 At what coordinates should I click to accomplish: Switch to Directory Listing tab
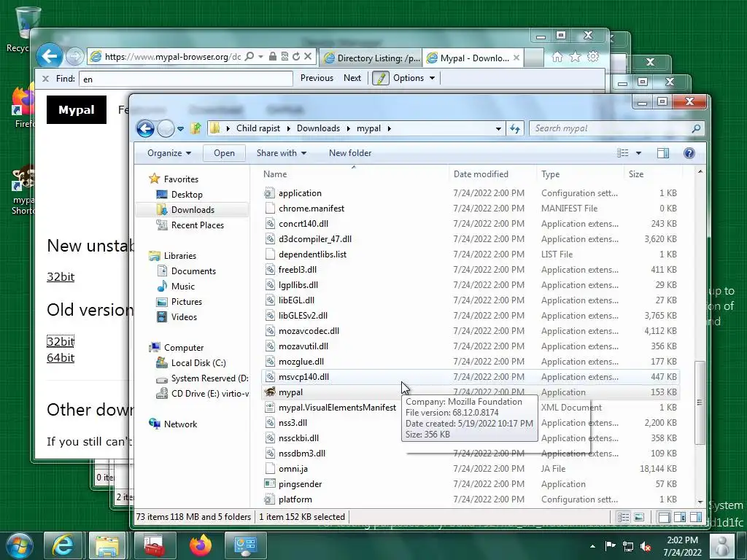371,58
